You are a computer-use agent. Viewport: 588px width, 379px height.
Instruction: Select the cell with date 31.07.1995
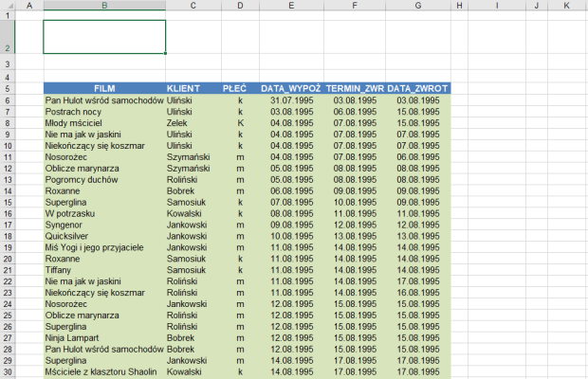292,99
